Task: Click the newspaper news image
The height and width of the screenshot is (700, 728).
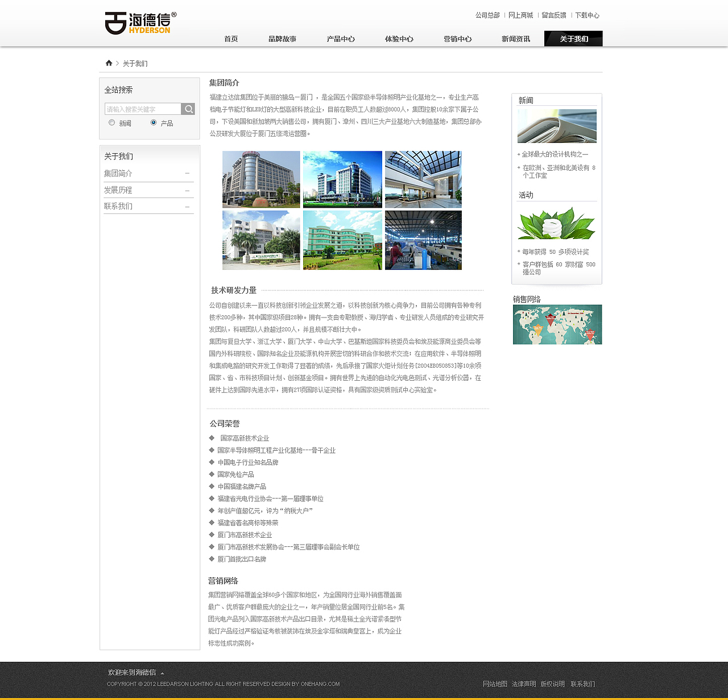Action: [557, 126]
